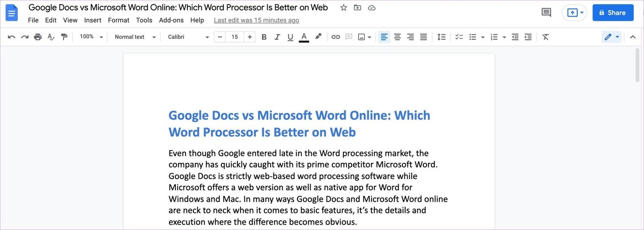Click the Google Docs home icon
Screen dimensions: 644x230
point(12,13)
